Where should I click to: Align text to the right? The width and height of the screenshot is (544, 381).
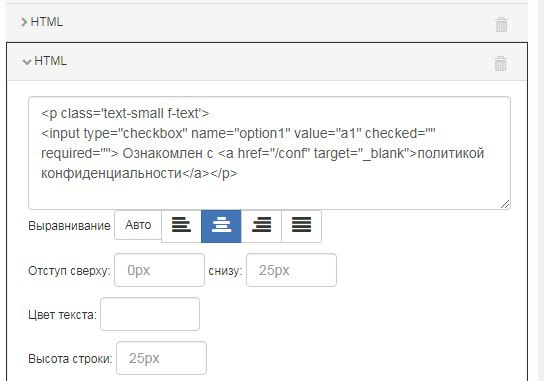click(x=261, y=226)
